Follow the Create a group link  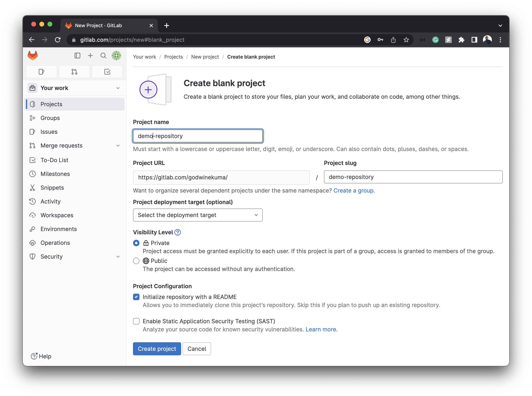354,191
